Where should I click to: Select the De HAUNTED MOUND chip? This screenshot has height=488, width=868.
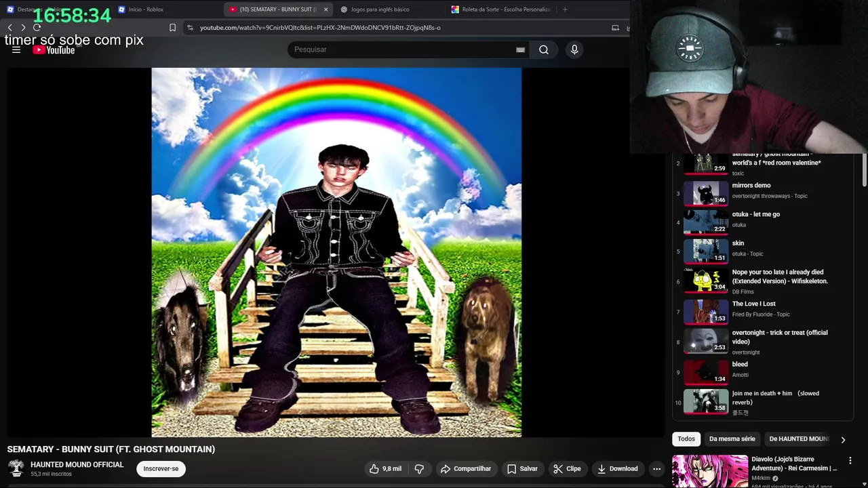coord(799,439)
